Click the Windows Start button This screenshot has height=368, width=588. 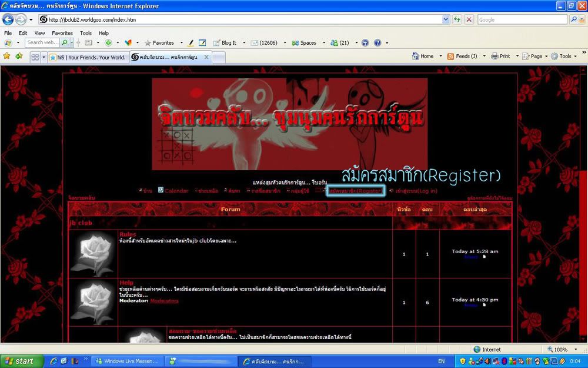(21, 362)
